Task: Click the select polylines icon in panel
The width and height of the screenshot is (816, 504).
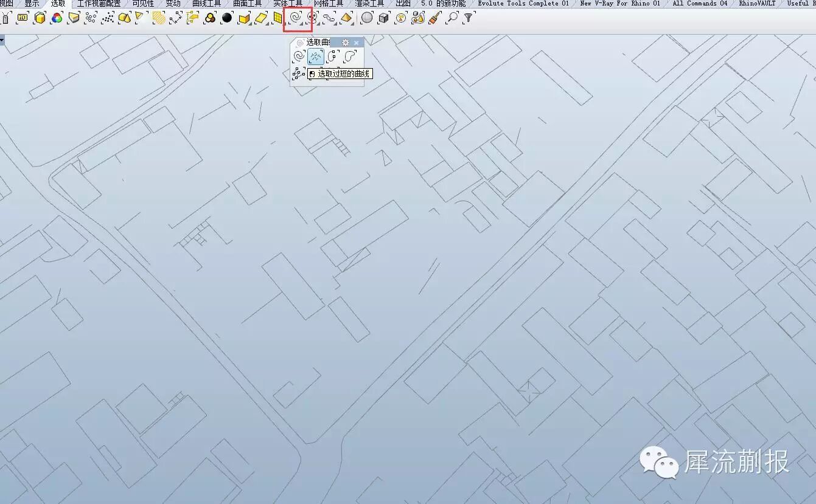Action: pyautogui.click(x=298, y=74)
